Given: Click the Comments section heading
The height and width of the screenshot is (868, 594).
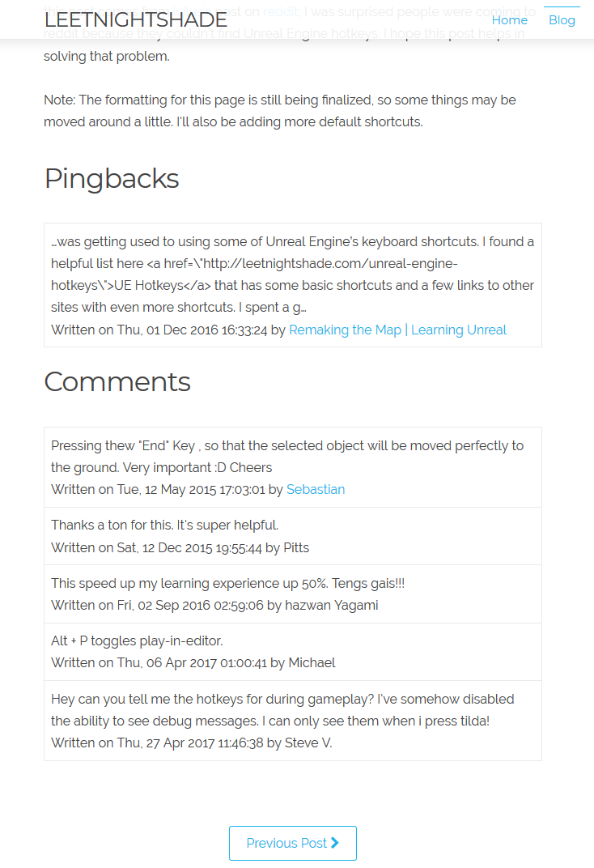Looking at the screenshot, I should click(x=117, y=381).
